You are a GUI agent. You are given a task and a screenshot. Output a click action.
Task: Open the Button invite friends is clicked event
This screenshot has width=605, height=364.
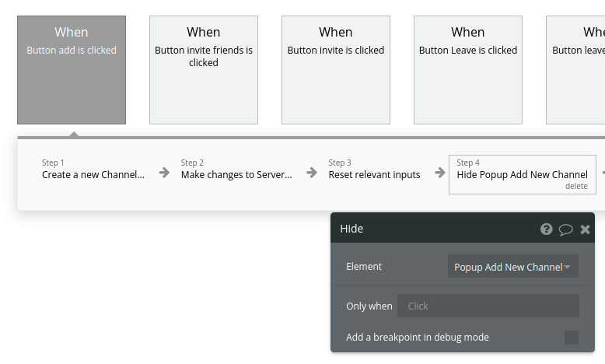(x=204, y=70)
